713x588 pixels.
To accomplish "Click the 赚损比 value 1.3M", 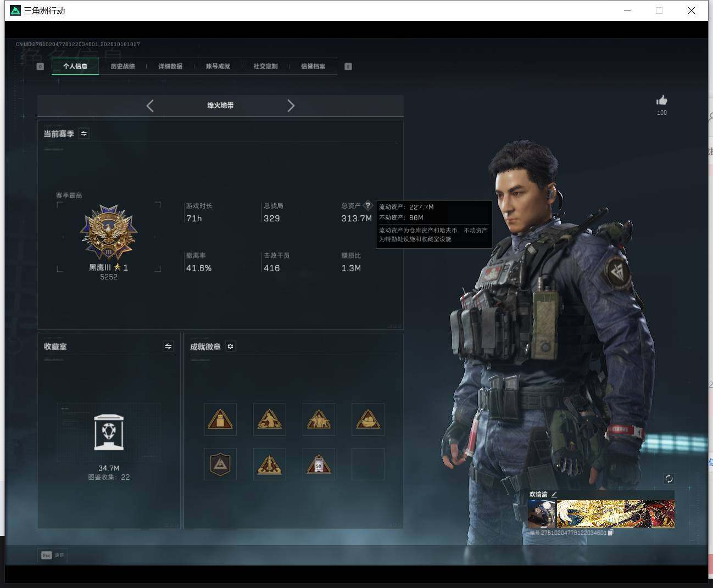I will click(x=351, y=268).
